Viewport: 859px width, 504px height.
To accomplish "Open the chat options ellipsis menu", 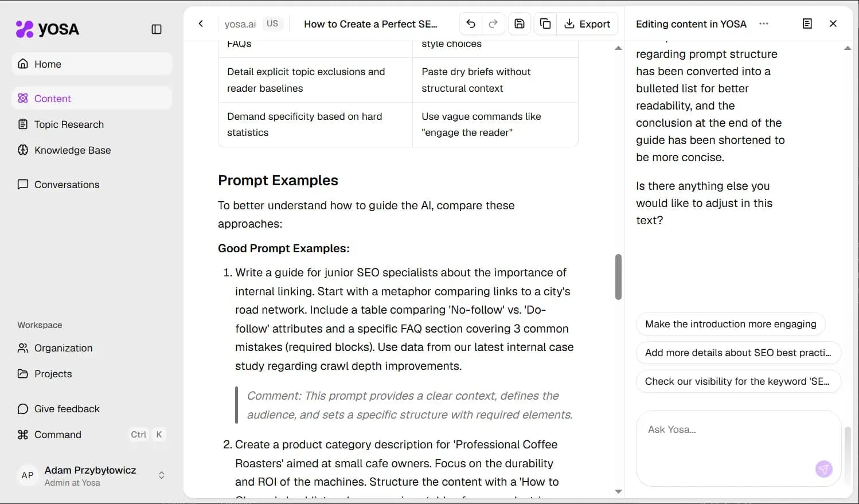I will tap(764, 24).
